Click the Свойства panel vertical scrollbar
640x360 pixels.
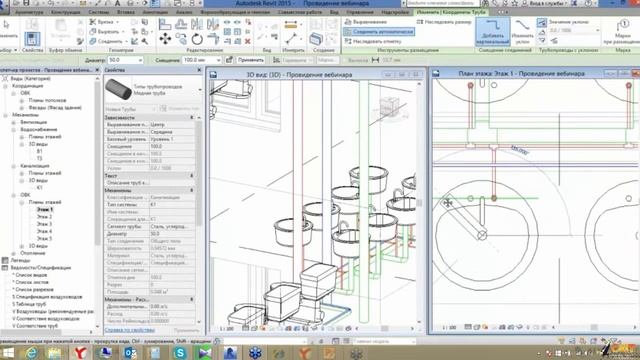coord(199,173)
